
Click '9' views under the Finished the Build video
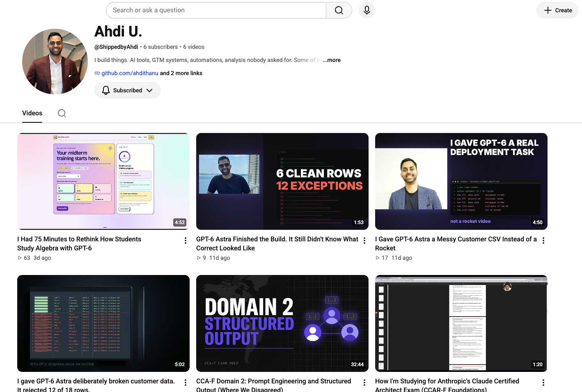(x=204, y=258)
